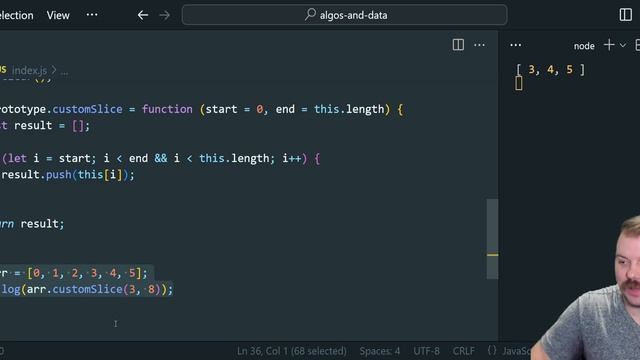Open the overflow menu next to View
This screenshot has width=640, height=360.
92,15
